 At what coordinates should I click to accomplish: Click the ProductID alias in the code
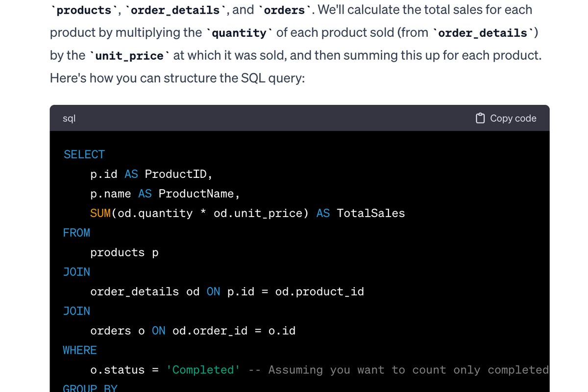pyautogui.click(x=175, y=174)
